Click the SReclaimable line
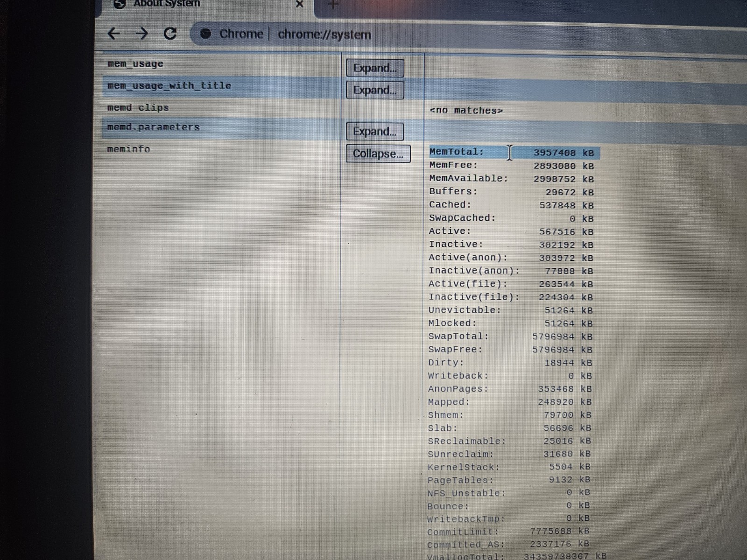 point(509,441)
